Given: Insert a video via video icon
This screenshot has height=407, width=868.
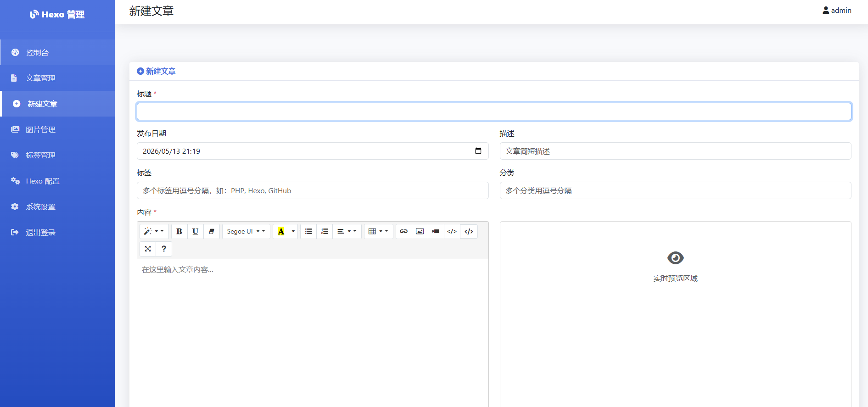Looking at the screenshot, I should 436,231.
